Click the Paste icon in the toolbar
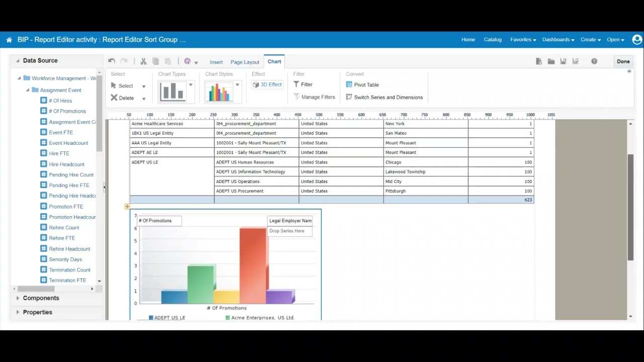 click(x=169, y=61)
